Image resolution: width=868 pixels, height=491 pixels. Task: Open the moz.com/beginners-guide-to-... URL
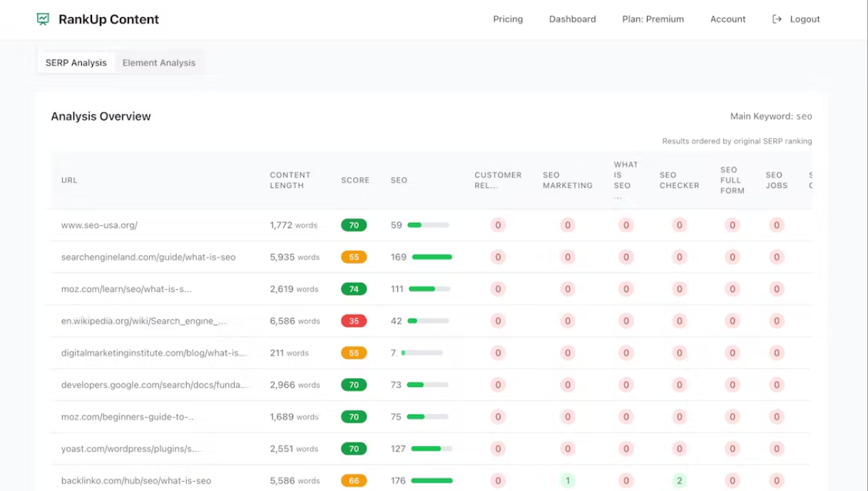click(128, 417)
